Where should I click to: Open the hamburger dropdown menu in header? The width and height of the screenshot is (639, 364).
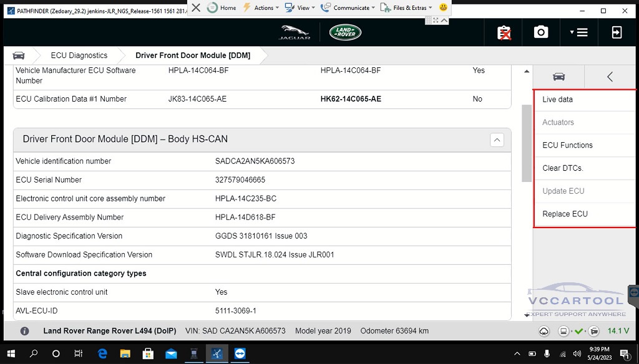(x=579, y=32)
